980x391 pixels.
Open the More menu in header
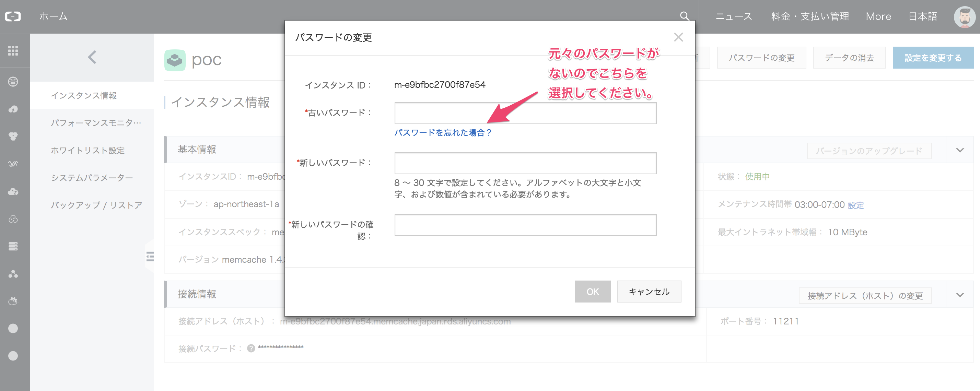(878, 16)
